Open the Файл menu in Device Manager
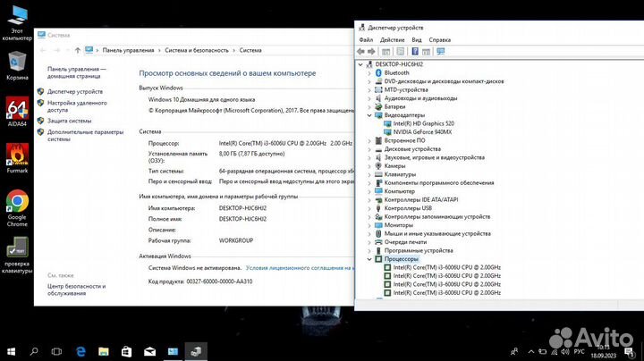This screenshot has width=644, height=361. [x=366, y=40]
